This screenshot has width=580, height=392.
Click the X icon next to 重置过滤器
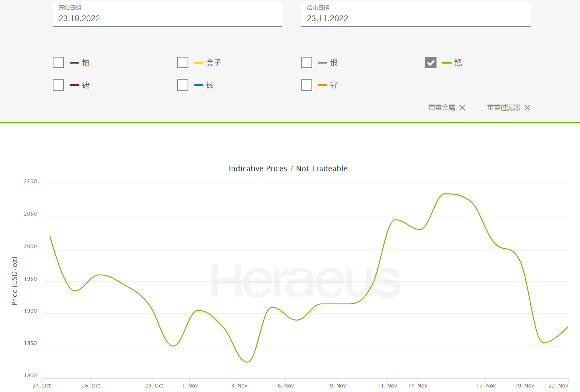tap(527, 108)
